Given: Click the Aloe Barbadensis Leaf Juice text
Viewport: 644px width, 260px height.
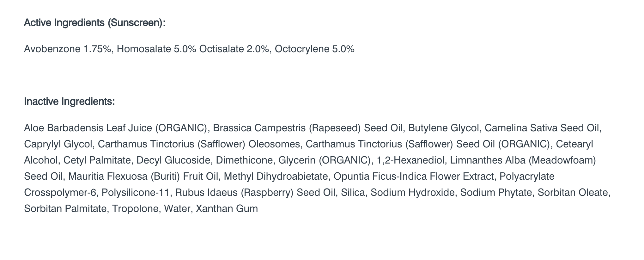Looking at the screenshot, I should click(x=88, y=128).
